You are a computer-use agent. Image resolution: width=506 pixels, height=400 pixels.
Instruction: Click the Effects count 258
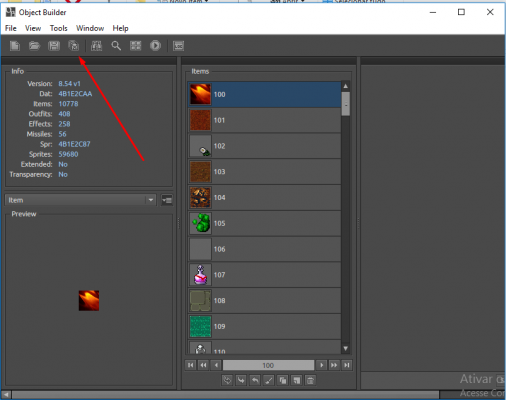(64, 124)
